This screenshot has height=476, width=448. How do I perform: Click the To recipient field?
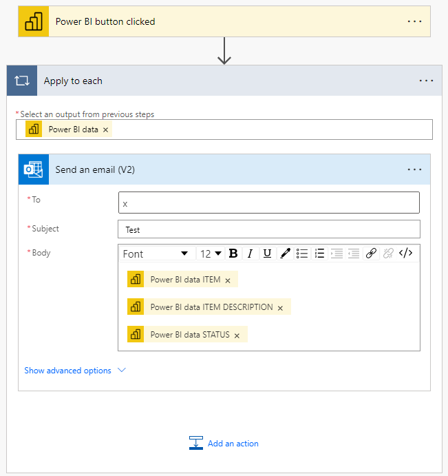coord(269,203)
